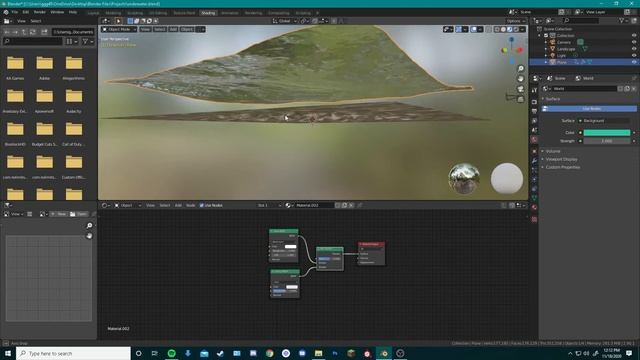Toggle viewport gizmos button
This screenshot has height=360, width=640.
coord(459,29)
